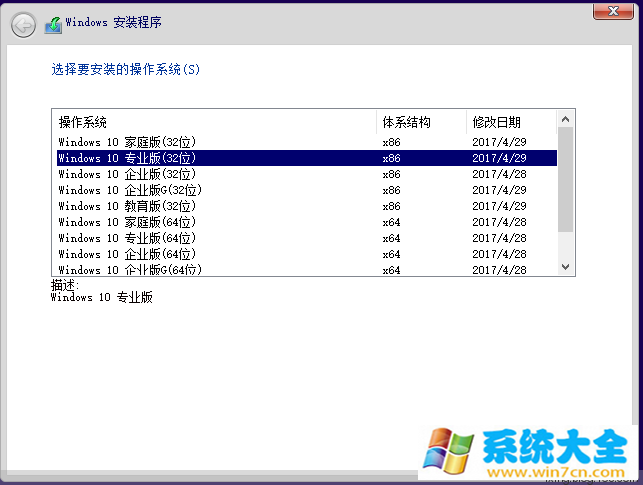Image resolution: width=643 pixels, height=485 pixels.
Task: Click the 系统大全 Windows flag logo
Action: click(x=447, y=450)
